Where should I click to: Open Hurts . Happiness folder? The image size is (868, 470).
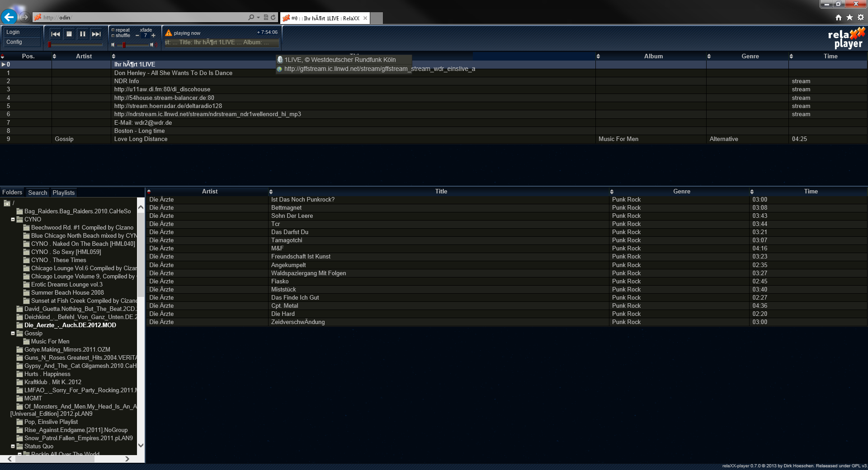coord(47,374)
